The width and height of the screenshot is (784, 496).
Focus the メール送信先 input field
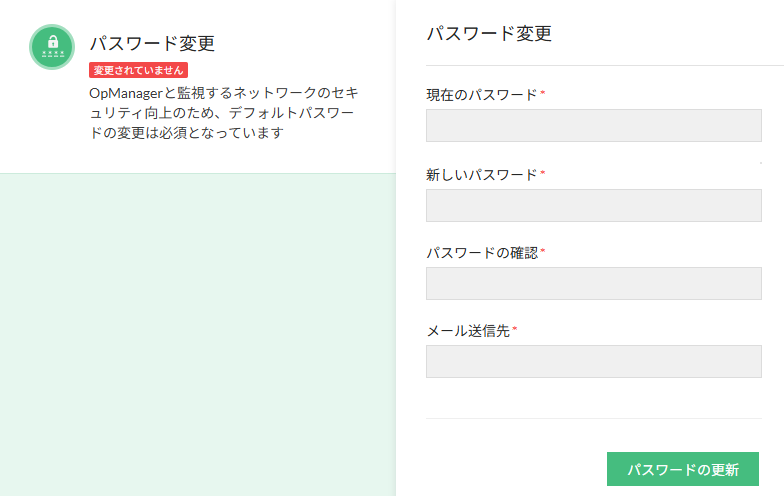point(594,361)
